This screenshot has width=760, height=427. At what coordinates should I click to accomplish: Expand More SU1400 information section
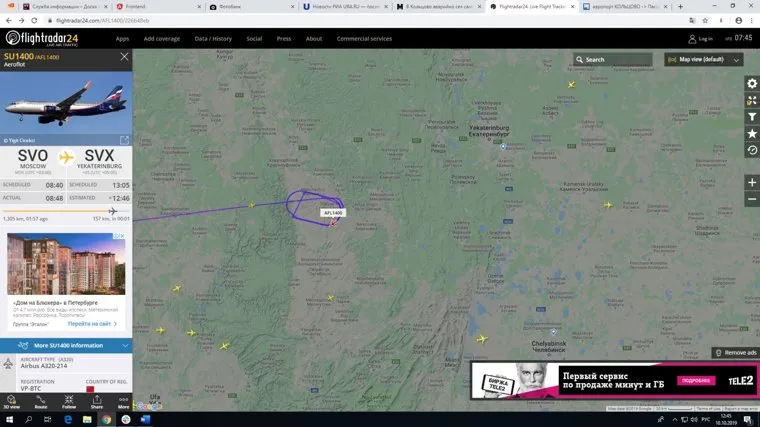(x=65, y=345)
